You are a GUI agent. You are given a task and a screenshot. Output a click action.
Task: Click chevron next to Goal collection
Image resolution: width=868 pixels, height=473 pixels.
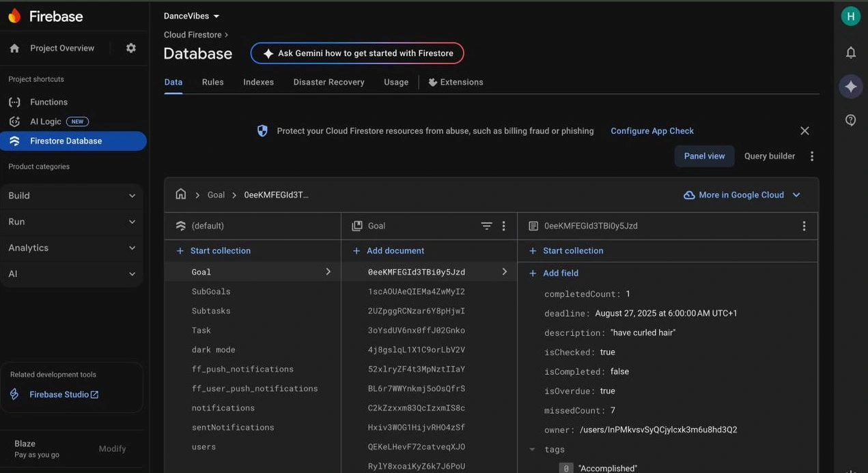click(x=328, y=272)
